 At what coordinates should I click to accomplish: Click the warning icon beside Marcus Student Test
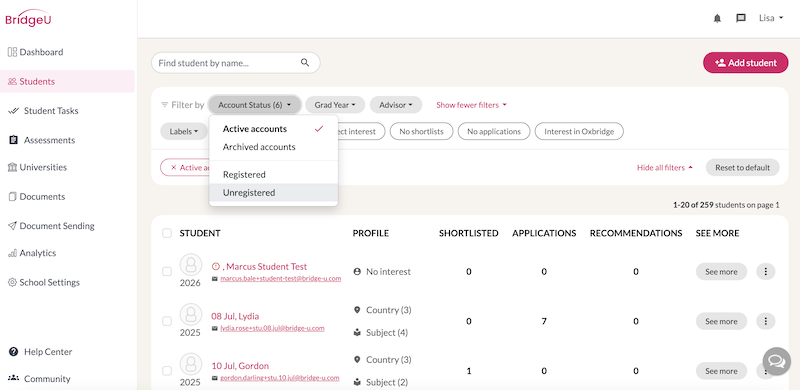[216, 266]
